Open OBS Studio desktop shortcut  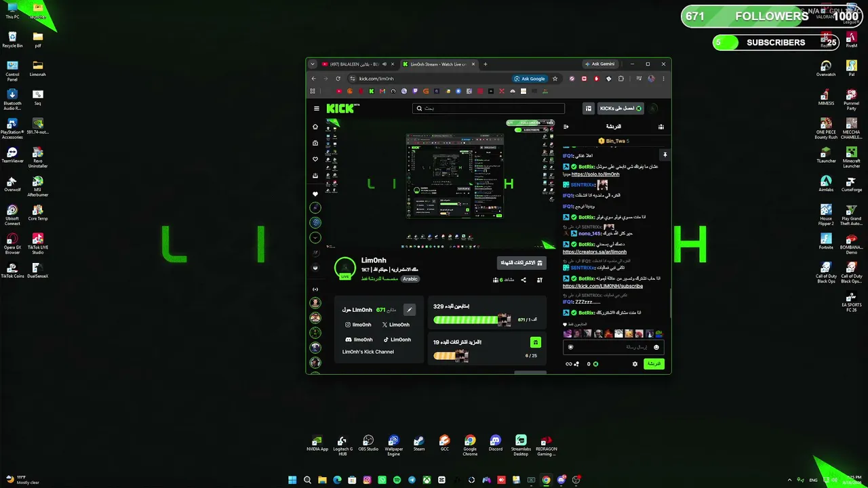tap(368, 445)
